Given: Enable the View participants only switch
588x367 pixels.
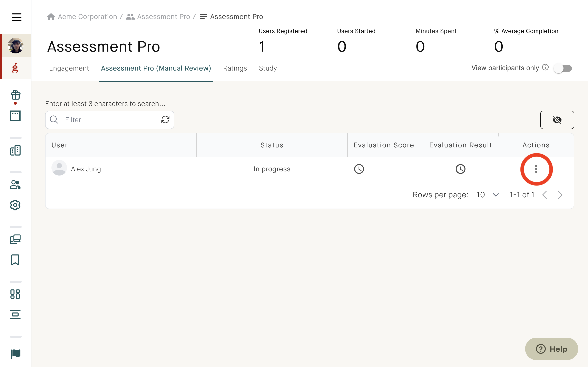Looking at the screenshot, I should 563,68.
